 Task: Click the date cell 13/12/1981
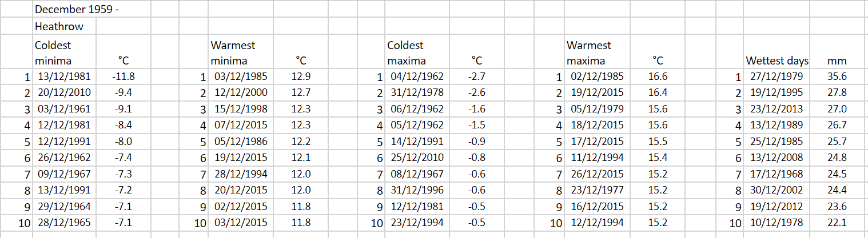point(64,76)
